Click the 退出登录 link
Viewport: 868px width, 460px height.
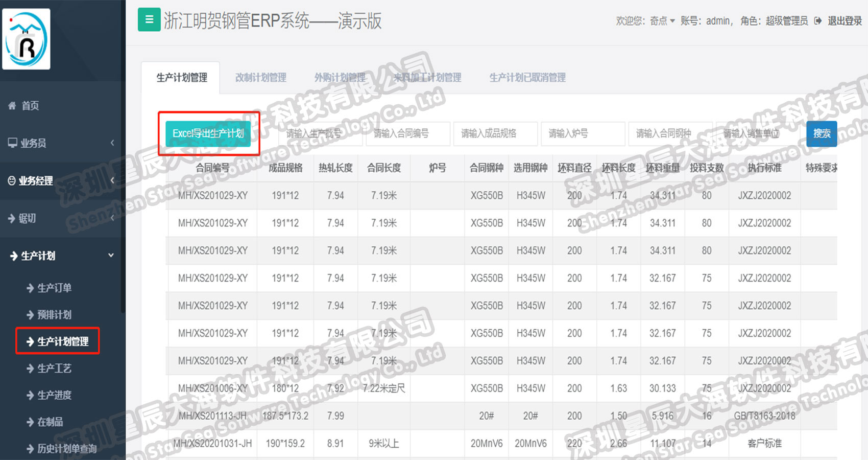(x=845, y=21)
